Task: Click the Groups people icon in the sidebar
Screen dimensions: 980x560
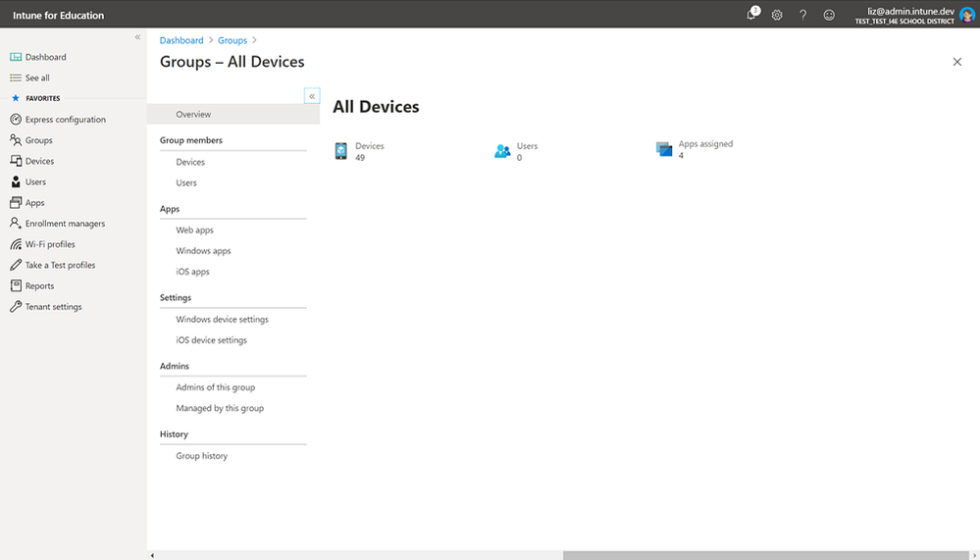Action: pos(16,140)
